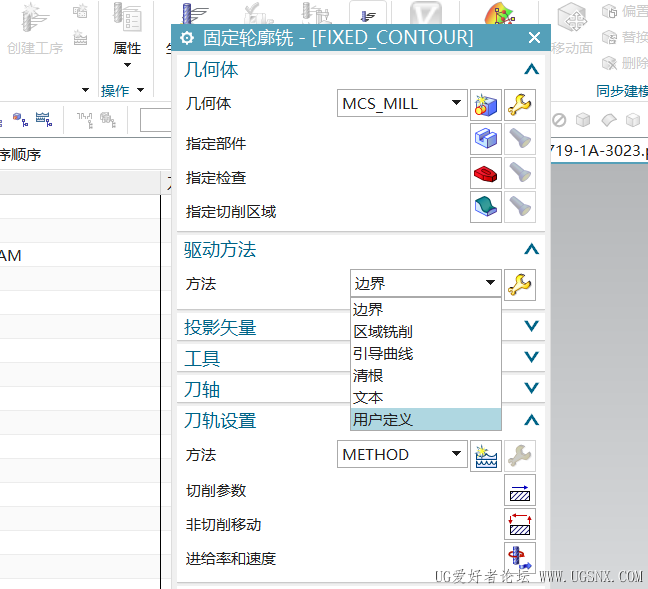This screenshot has height=589, width=648.
Task: Select 引导曲线 in the dropdown list
Action: click(x=426, y=353)
